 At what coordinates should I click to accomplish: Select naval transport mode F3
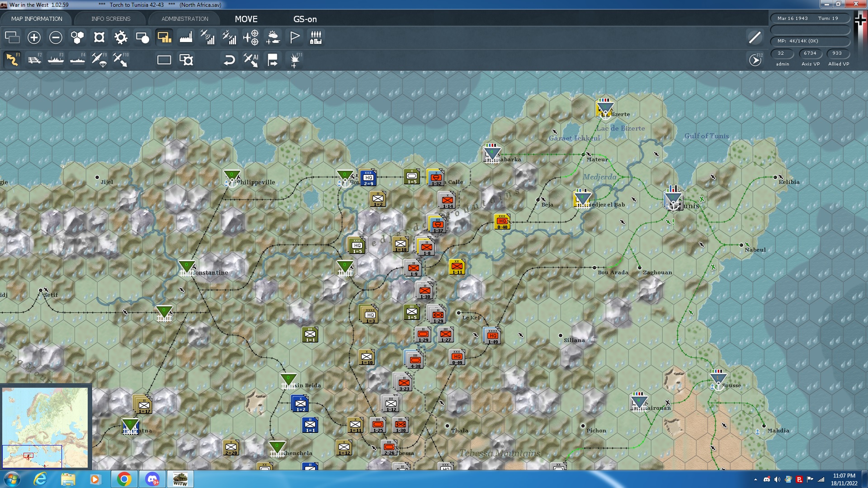tap(56, 60)
